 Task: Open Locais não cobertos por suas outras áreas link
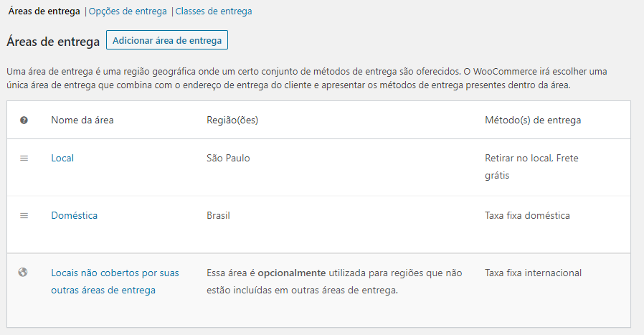point(115,282)
